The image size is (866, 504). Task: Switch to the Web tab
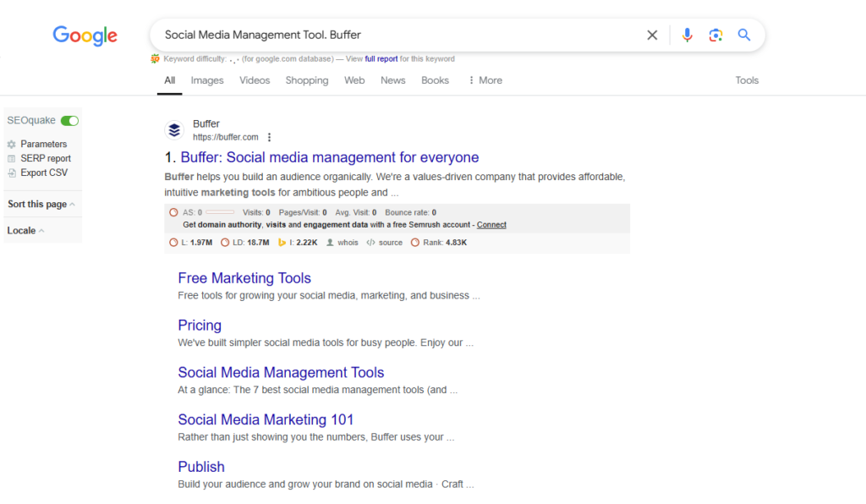[354, 80]
